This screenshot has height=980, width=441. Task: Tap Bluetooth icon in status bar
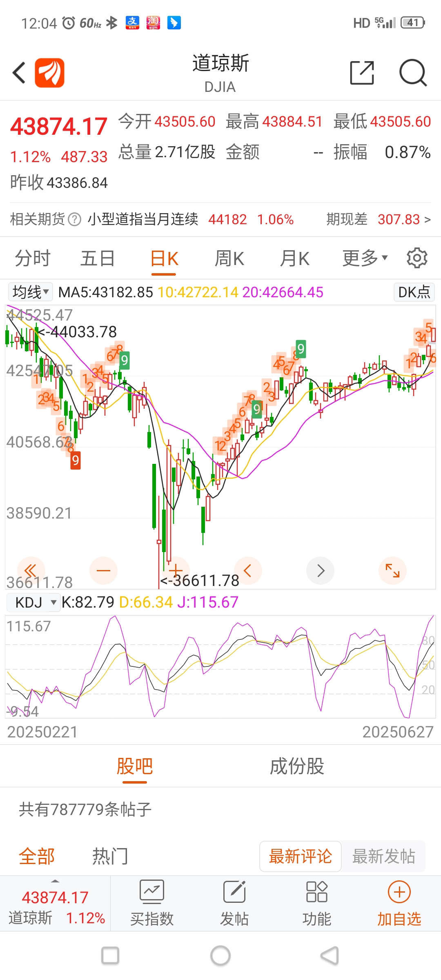pyautogui.click(x=111, y=23)
